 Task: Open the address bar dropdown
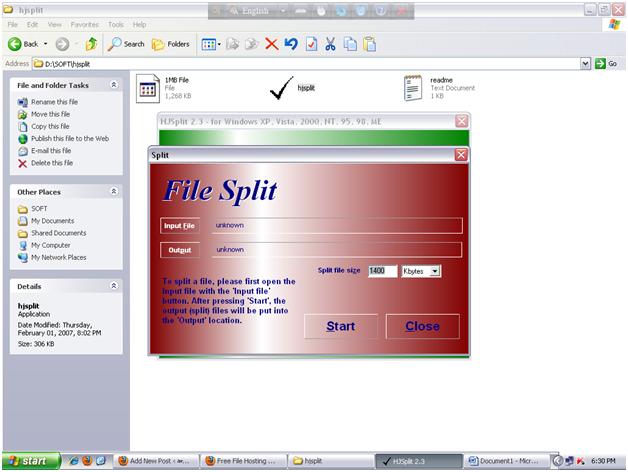pyautogui.click(x=585, y=63)
